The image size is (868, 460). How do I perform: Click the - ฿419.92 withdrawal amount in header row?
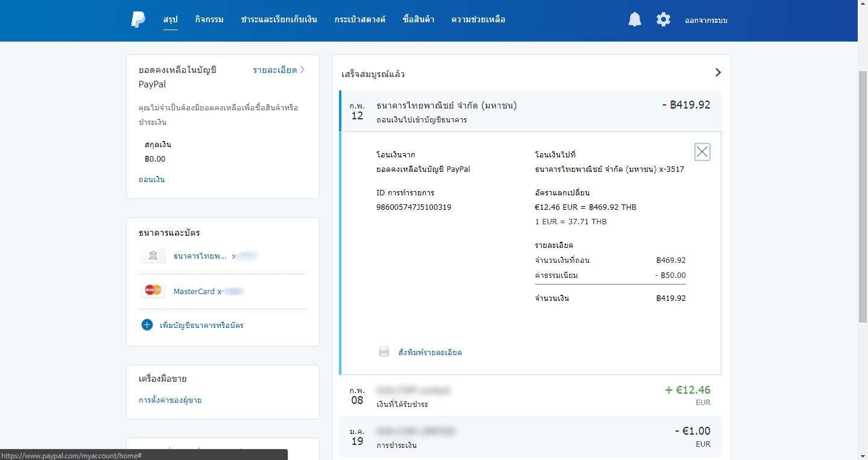(686, 104)
